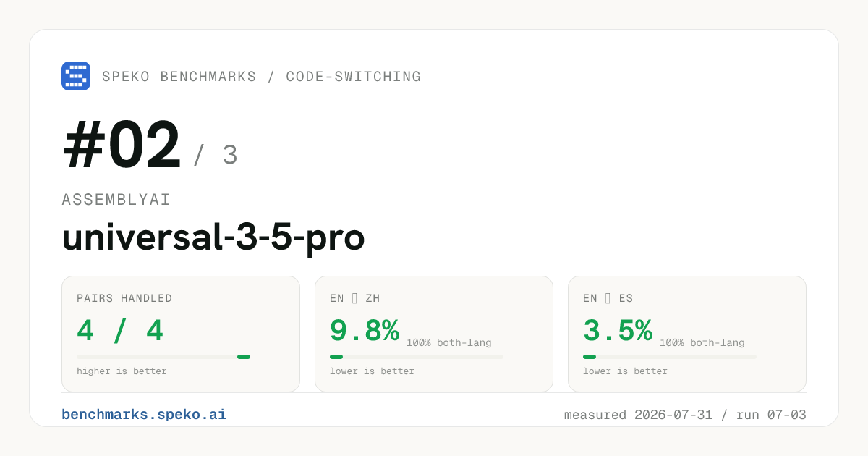Click the ASSEMBLYAI provider label
The width and height of the screenshot is (868, 456).
point(116,200)
